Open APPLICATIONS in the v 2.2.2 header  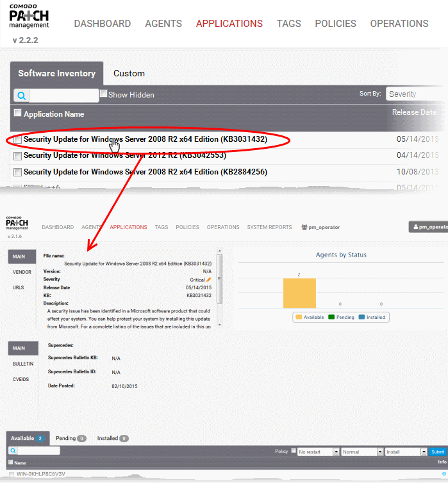coord(229,24)
